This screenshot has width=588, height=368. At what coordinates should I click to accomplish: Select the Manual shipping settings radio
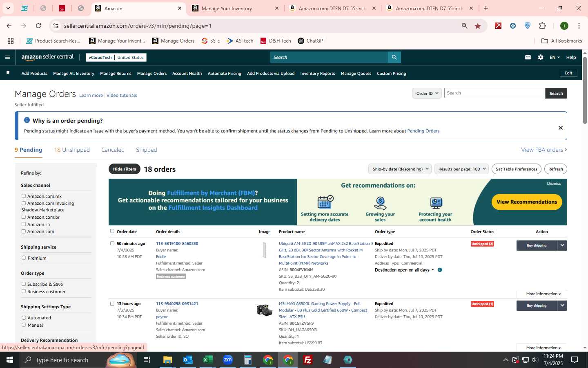(24, 325)
